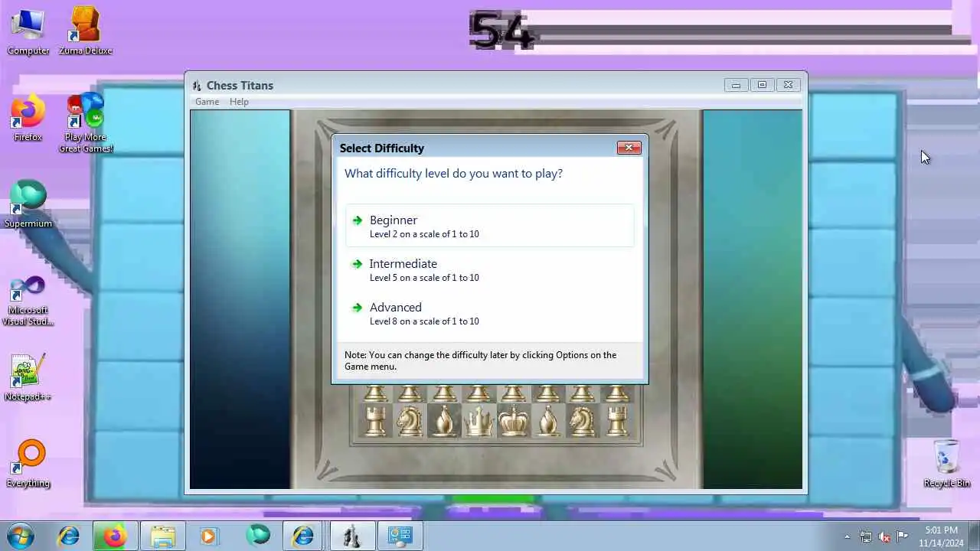Open the Help menu in Chess Titans
The width and height of the screenshot is (980, 551).
tap(239, 102)
